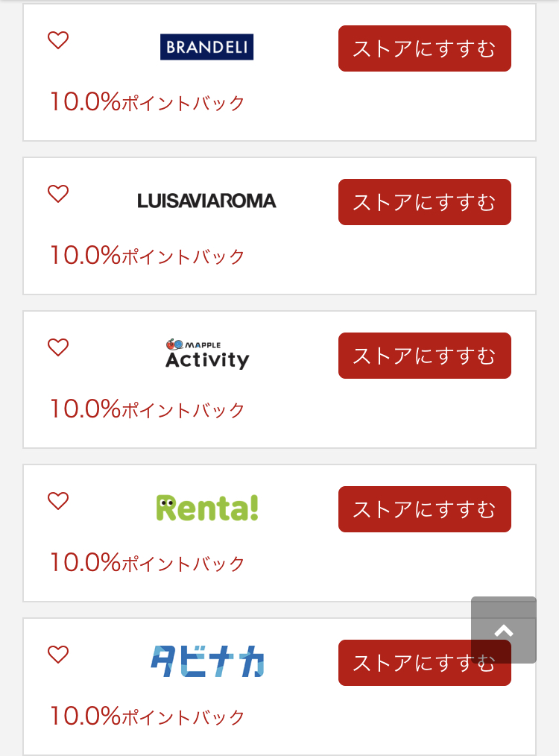
Task: Jump back to top with chevron button
Action: click(504, 630)
